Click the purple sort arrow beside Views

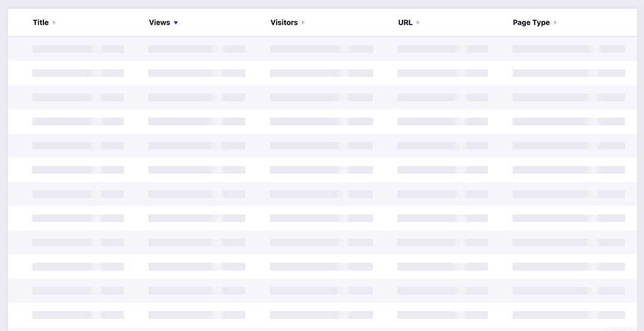176,23
